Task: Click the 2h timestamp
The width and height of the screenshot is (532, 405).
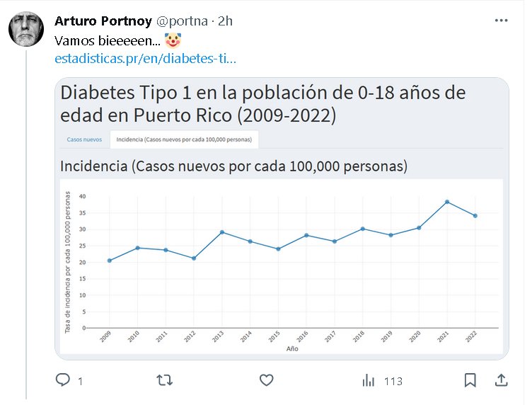Action: [226, 21]
